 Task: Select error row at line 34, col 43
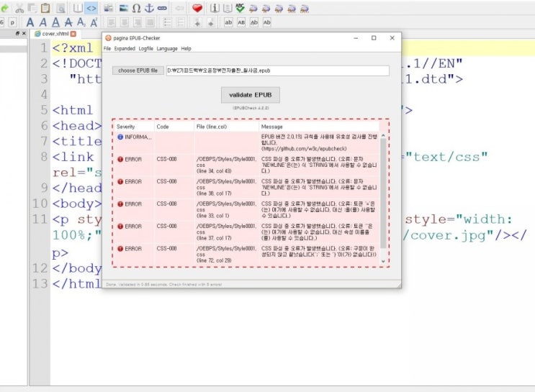(246, 165)
